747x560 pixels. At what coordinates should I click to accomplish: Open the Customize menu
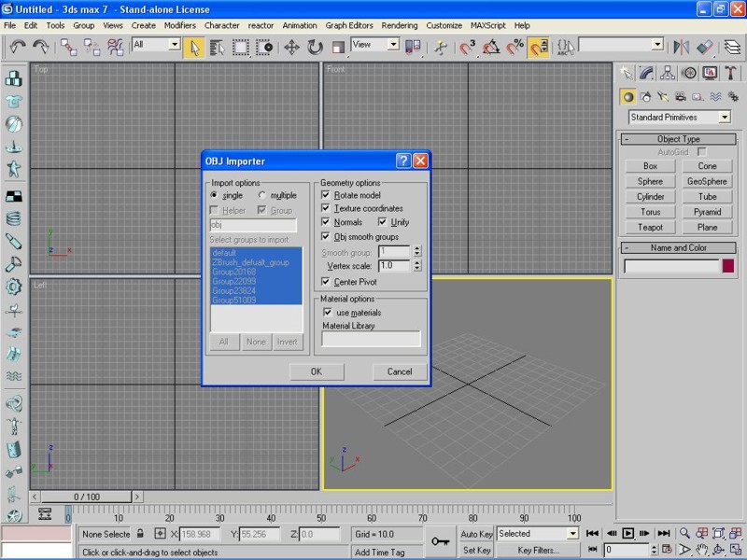pyautogui.click(x=444, y=25)
